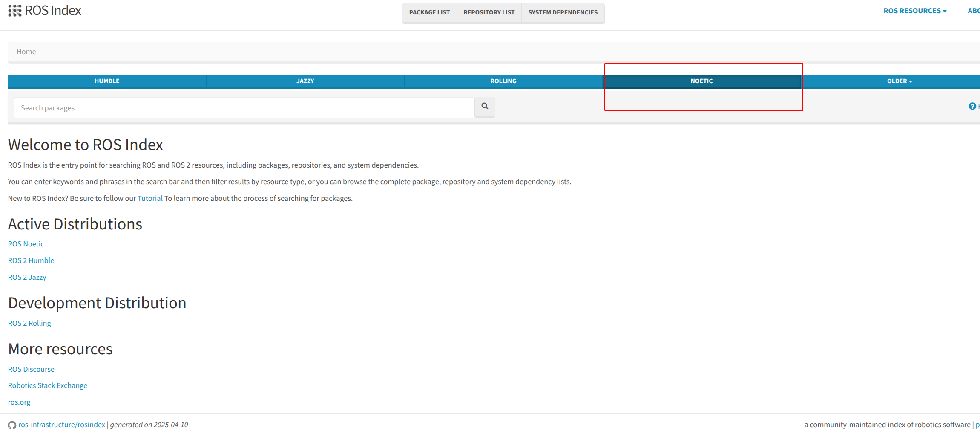This screenshot has width=980, height=431.
Task: Click the Welcome to ROS Index heading
Action: click(86, 145)
